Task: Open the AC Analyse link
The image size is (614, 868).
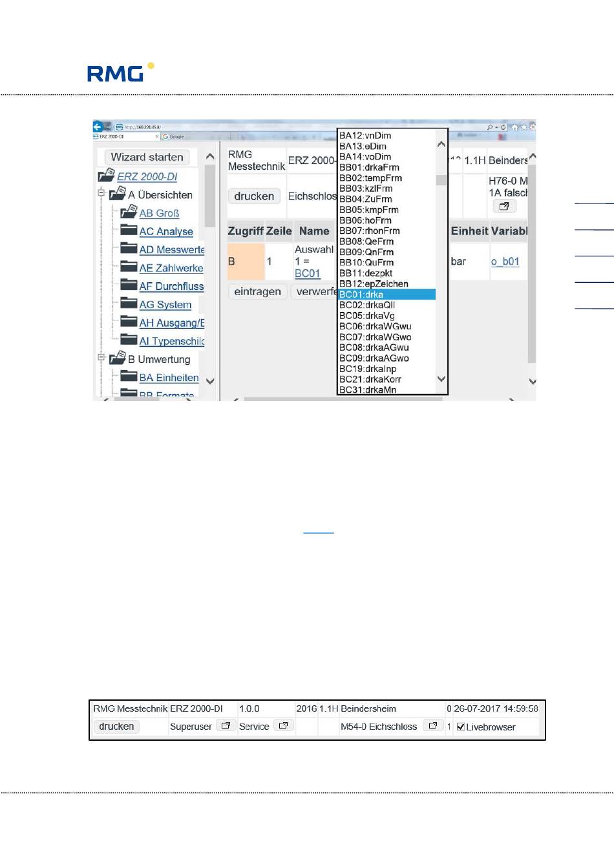Action: (166, 231)
